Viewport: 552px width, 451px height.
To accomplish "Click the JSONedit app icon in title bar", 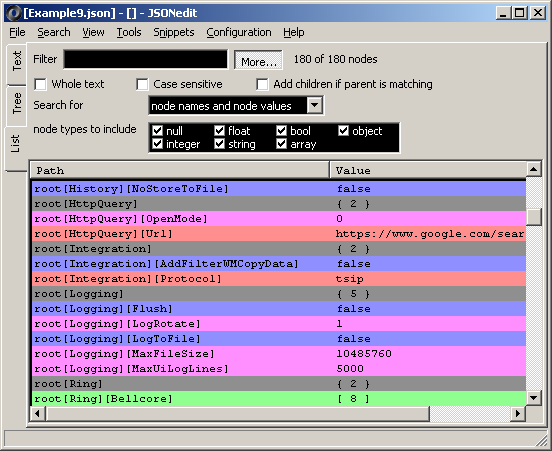I will click(14, 13).
